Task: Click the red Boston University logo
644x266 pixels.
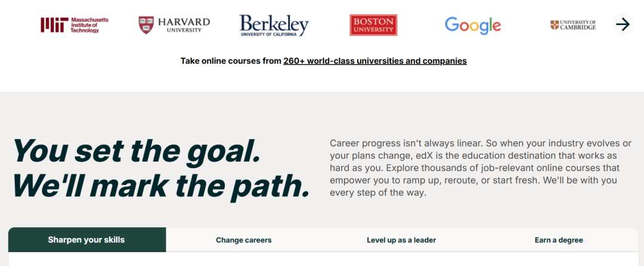Action: [373, 25]
